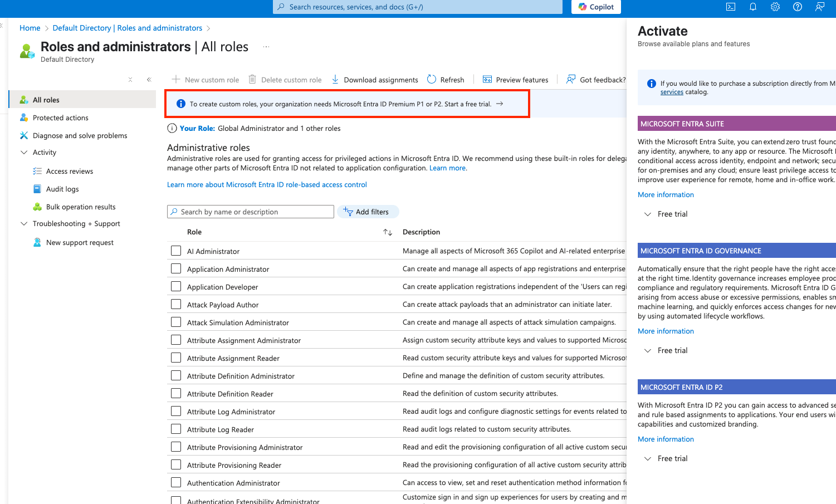
Task: Open Protected actions in the left menu
Action: click(x=61, y=118)
